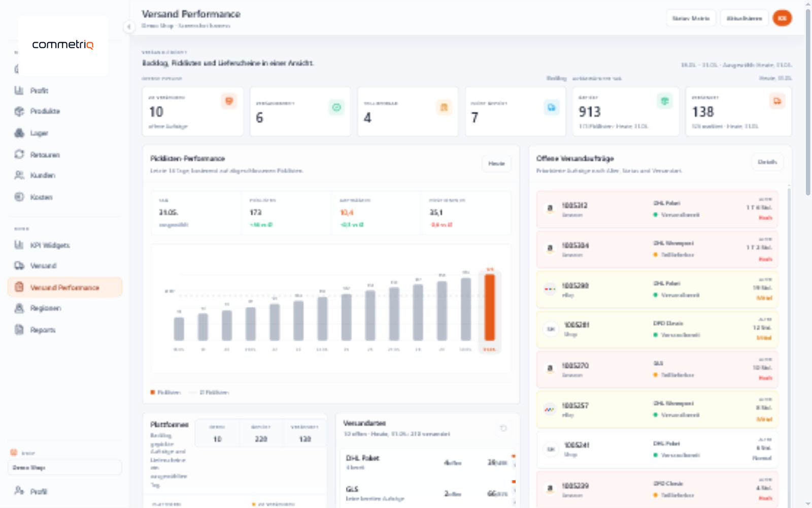This screenshot has width=812, height=508.
Task: Open KPI Widgets via its chart icon
Action: pyautogui.click(x=19, y=245)
